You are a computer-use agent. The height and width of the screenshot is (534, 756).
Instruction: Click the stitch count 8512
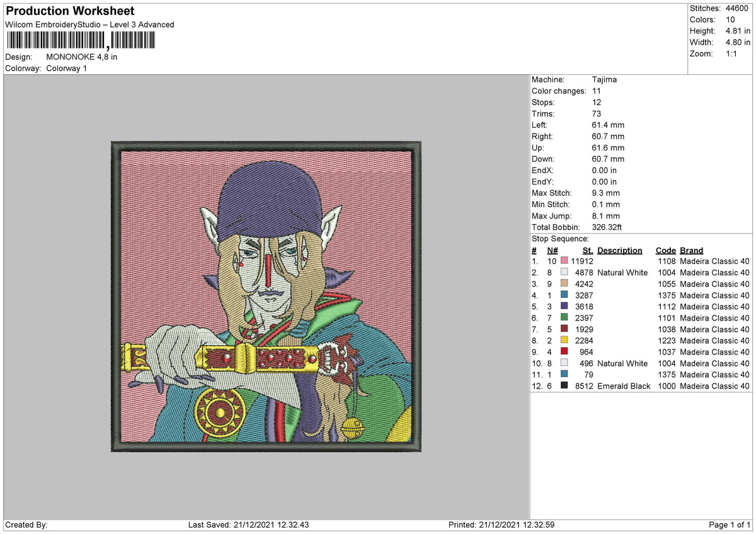584,386
